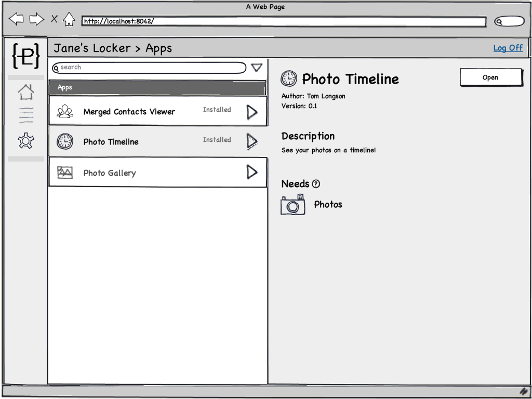Viewport: 532px width, 399px height.
Task: Click the Version: 0.1 text
Action: click(299, 106)
